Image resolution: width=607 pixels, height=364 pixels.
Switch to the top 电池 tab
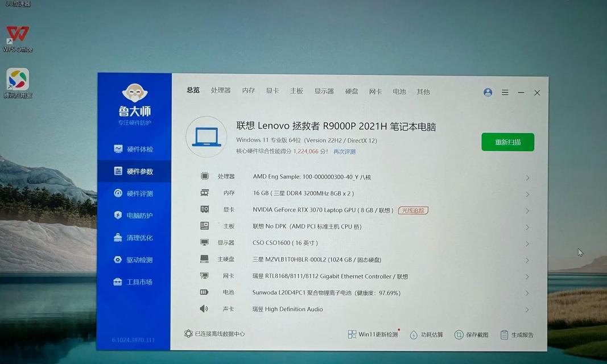tap(399, 92)
